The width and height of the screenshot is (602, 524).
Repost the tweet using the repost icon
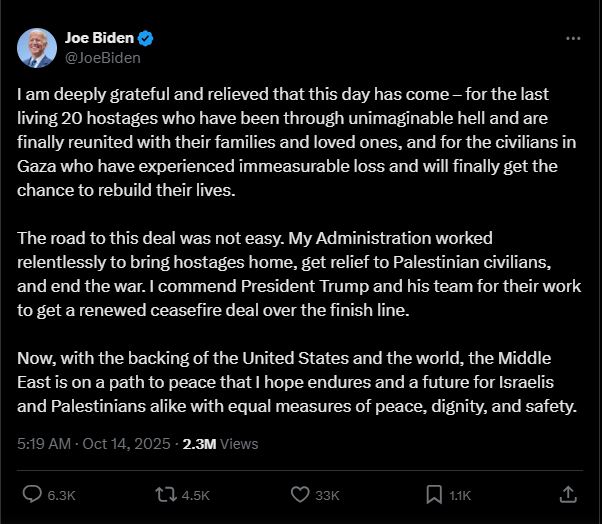(x=165, y=494)
